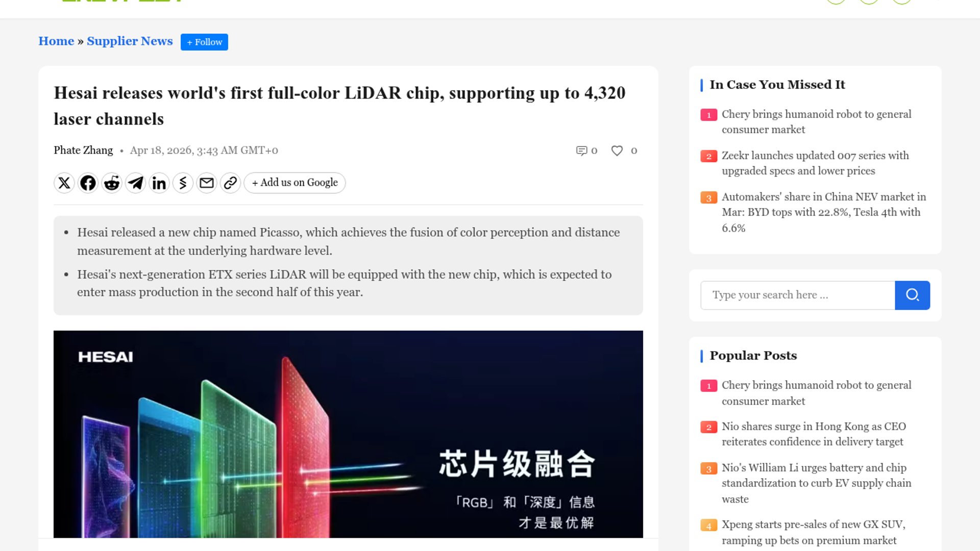Open Supplier News breadcrumb category
The width and height of the screenshot is (980, 551).
130,41
